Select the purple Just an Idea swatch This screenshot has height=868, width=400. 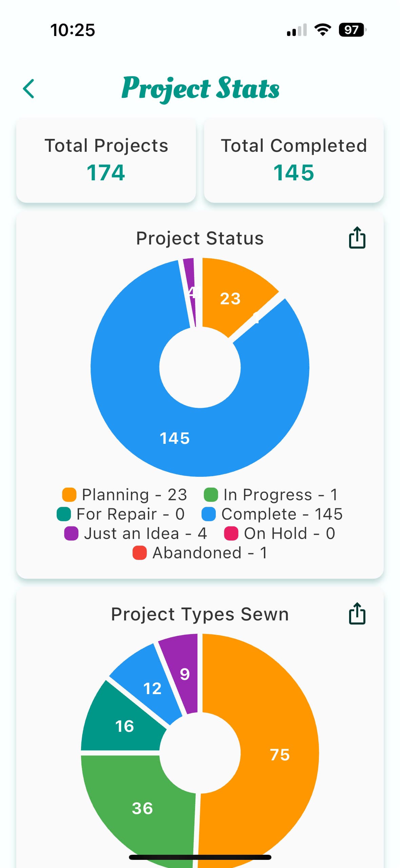71,533
